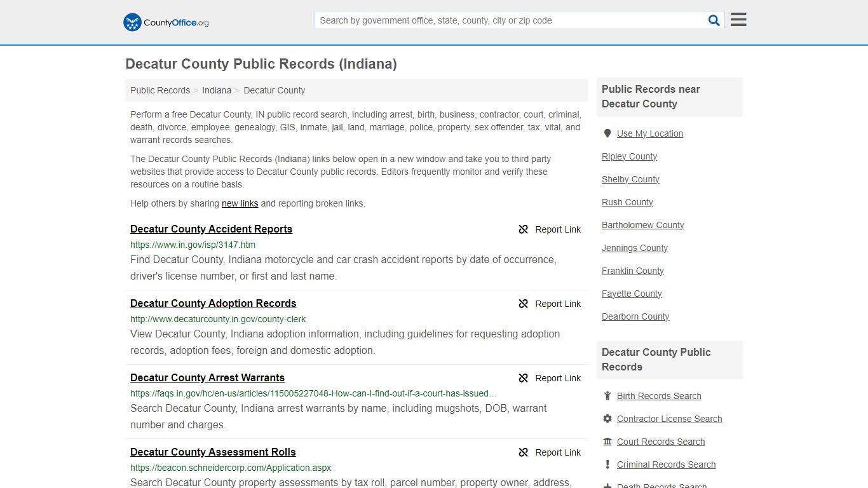868x488 pixels.
Task: Click broken-link icon for Adoption Records
Action: (524, 304)
